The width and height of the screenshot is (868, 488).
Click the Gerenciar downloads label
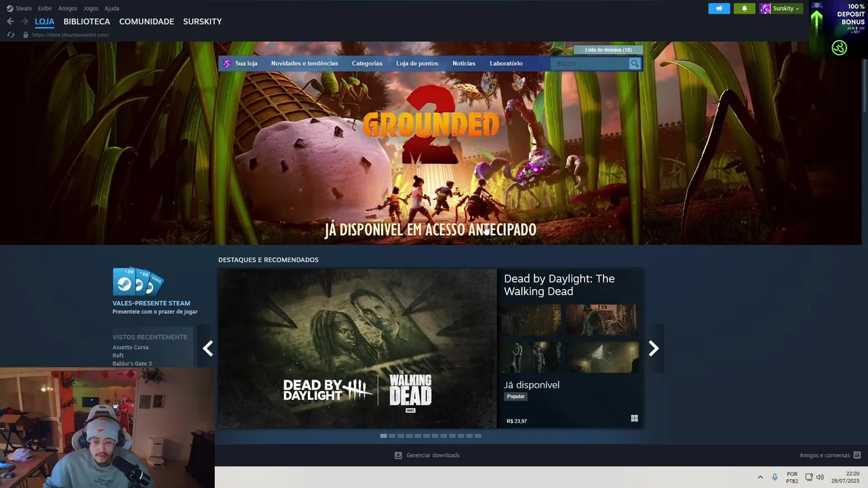click(x=433, y=455)
